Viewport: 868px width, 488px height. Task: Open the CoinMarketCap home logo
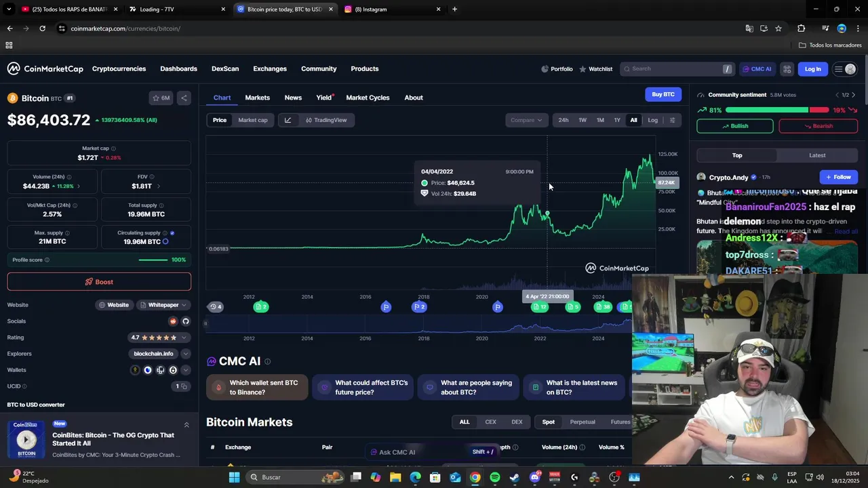point(45,68)
